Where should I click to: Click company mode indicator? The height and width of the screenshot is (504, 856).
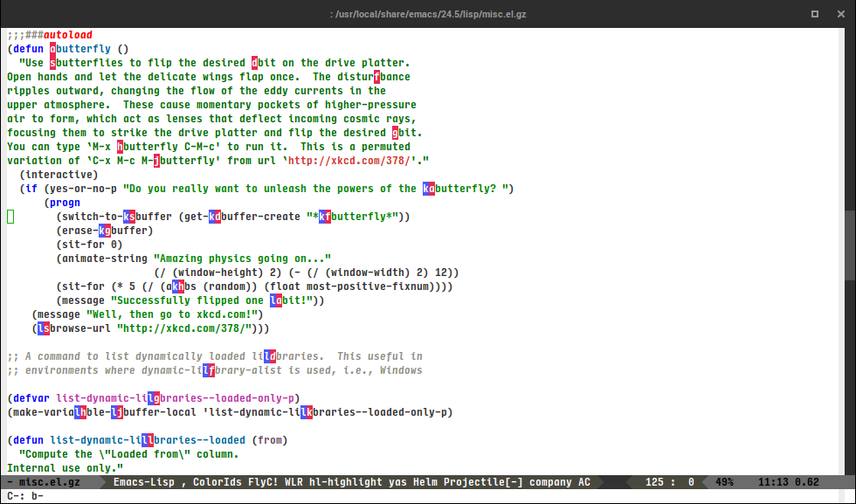(550, 482)
